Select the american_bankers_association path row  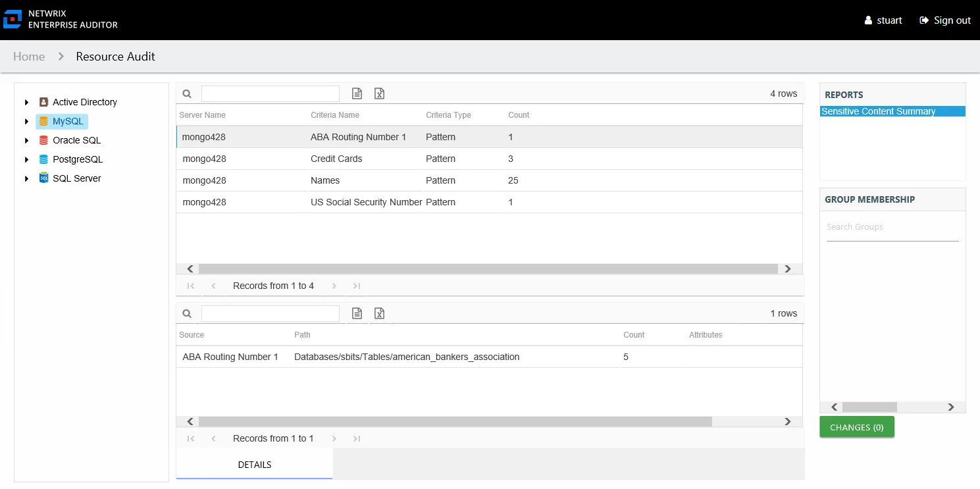coord(489,357)
